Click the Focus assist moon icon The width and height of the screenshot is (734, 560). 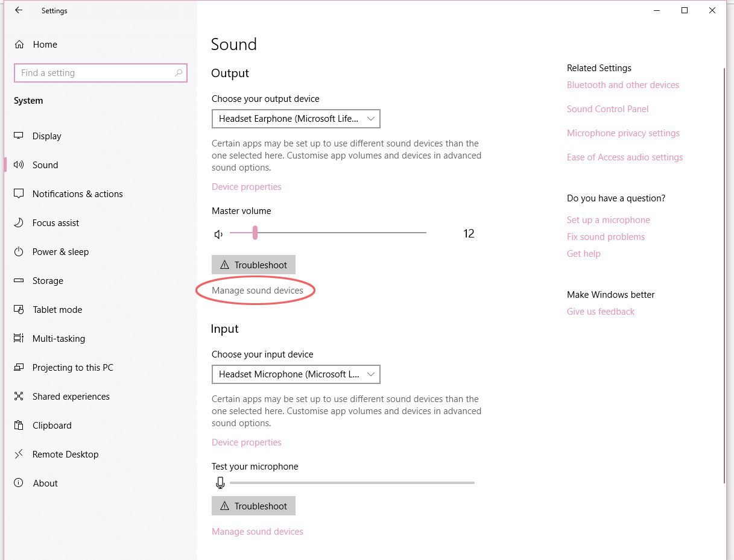(19, 223)
